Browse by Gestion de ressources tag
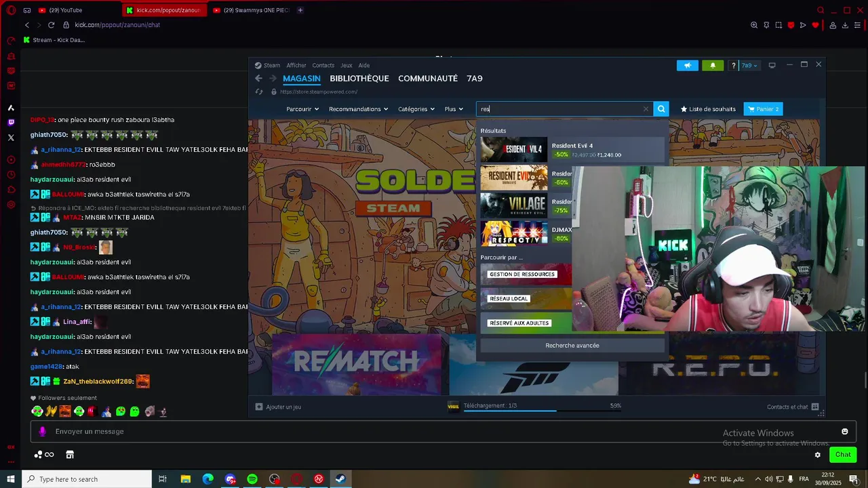 click(526, 274)
